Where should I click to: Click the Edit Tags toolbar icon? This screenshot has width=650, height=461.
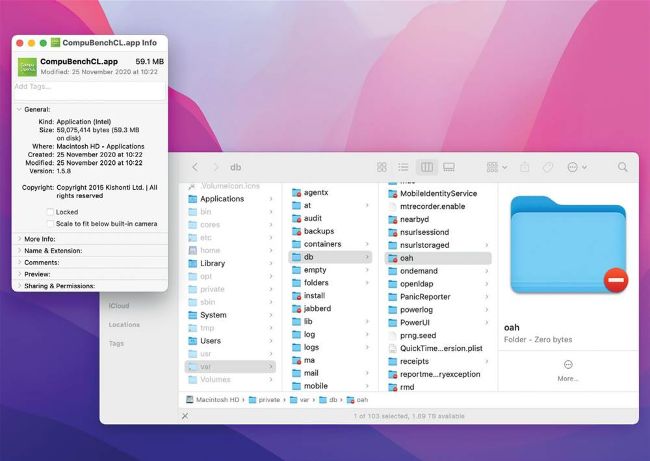[x=548, y=167]
